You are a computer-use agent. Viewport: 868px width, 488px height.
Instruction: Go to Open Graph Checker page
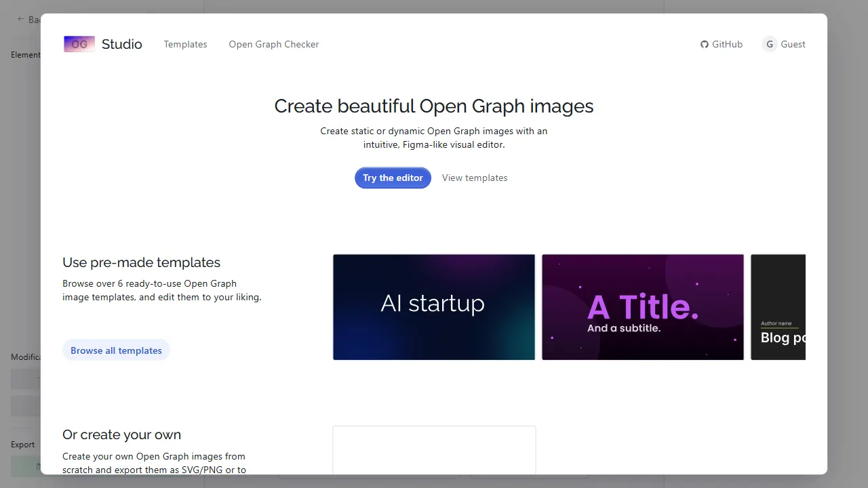click(x=273, y=44)
